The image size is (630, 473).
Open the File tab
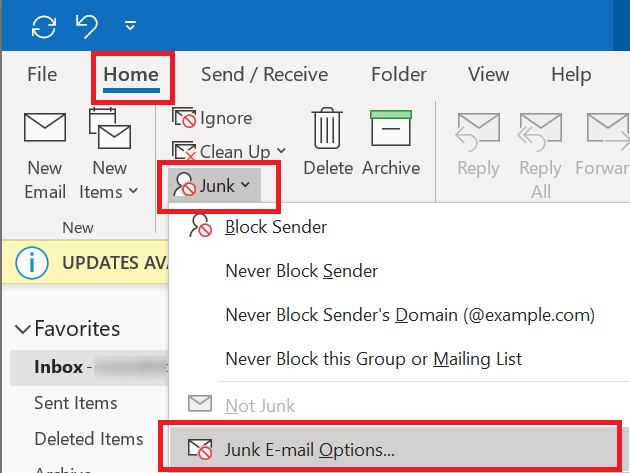[42, 74]
